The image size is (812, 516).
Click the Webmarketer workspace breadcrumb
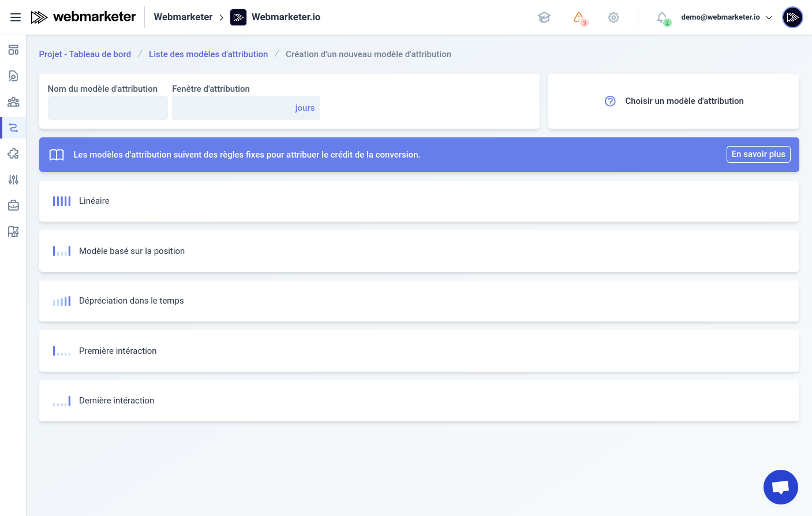tap(183, 17)
